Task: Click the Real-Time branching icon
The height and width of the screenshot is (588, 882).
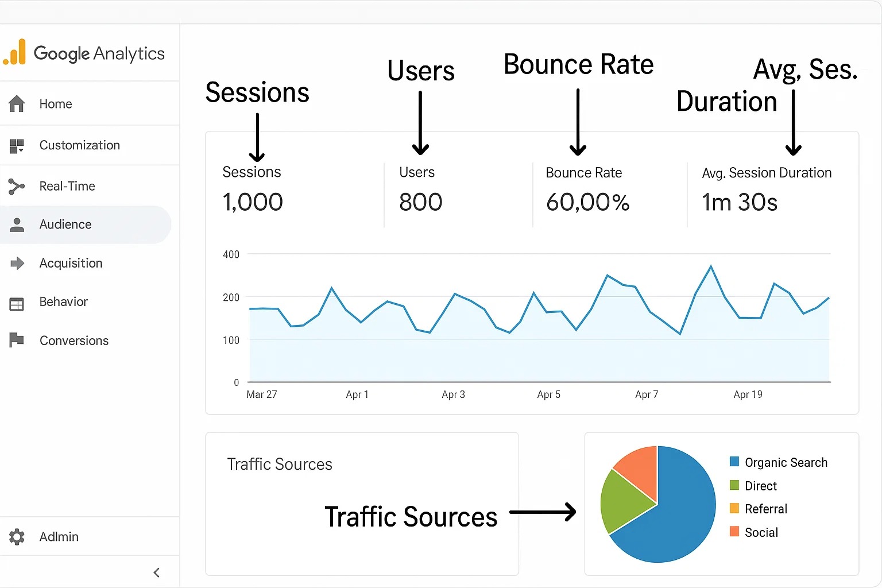Action: (x=17, y=186)
